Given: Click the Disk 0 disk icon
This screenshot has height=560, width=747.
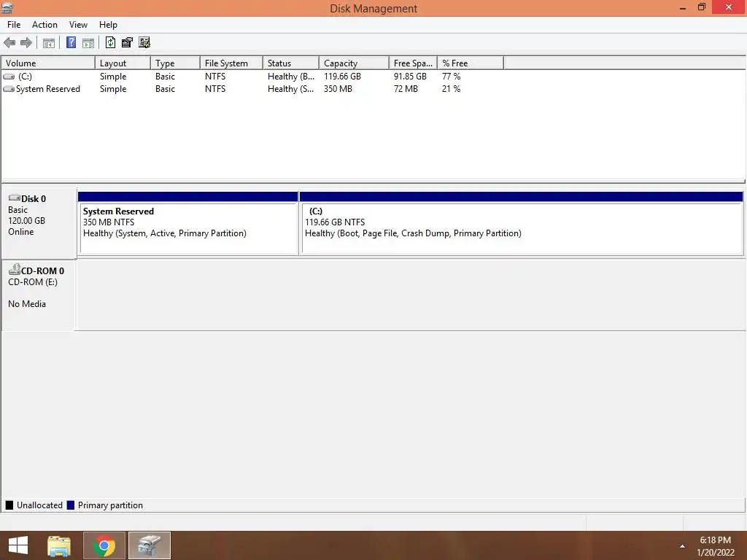Looking at the screenshot, I should pos(15,198).
